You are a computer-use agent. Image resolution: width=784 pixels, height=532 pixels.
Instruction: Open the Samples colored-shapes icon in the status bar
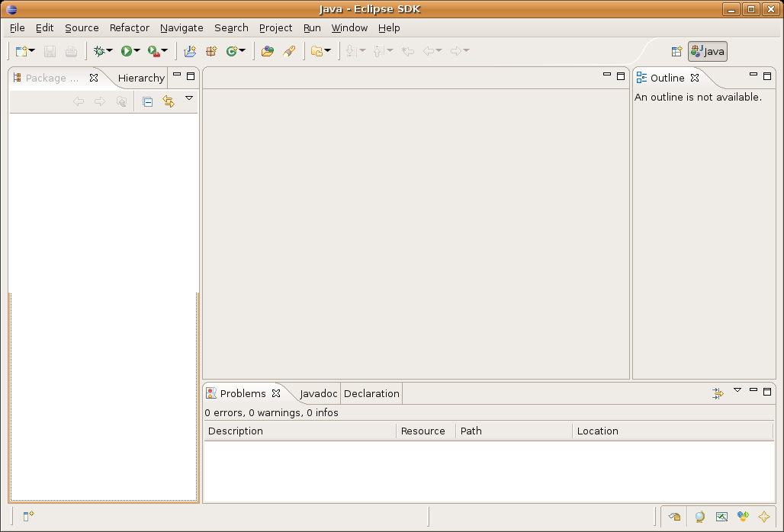coord(743,517)
